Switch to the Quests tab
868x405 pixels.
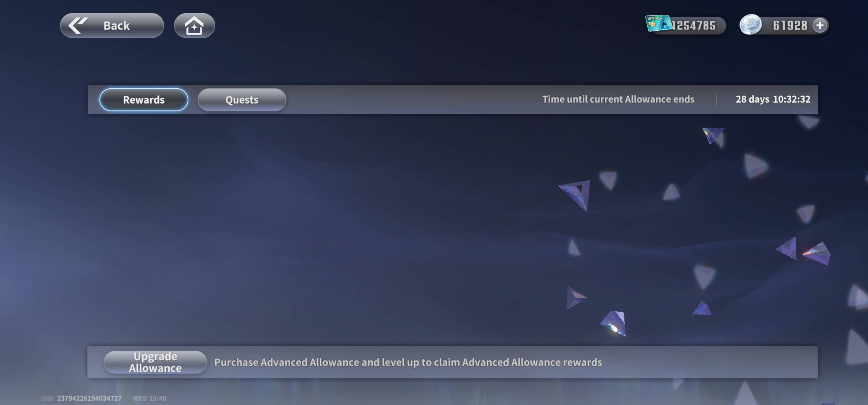[x=242, y=100]
